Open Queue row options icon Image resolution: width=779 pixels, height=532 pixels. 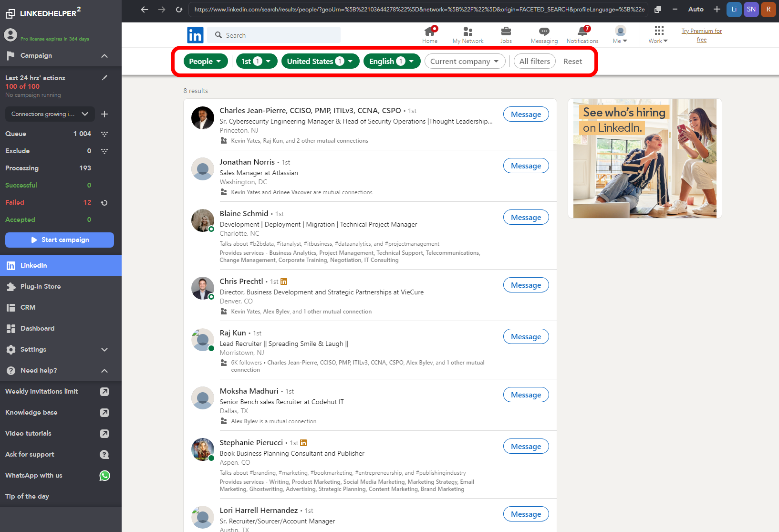point(104,134)
